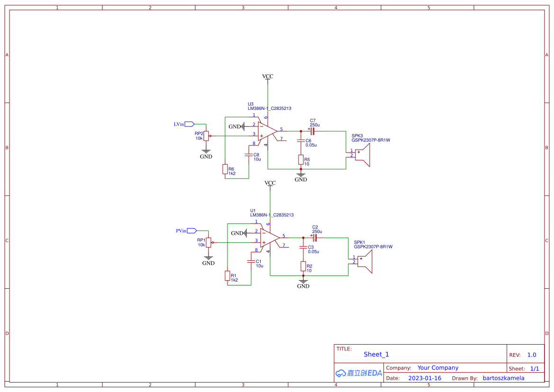Screen dimensions: 554x392
Task: Click the GND symbol below R2
Action: [x=303, y=282]
